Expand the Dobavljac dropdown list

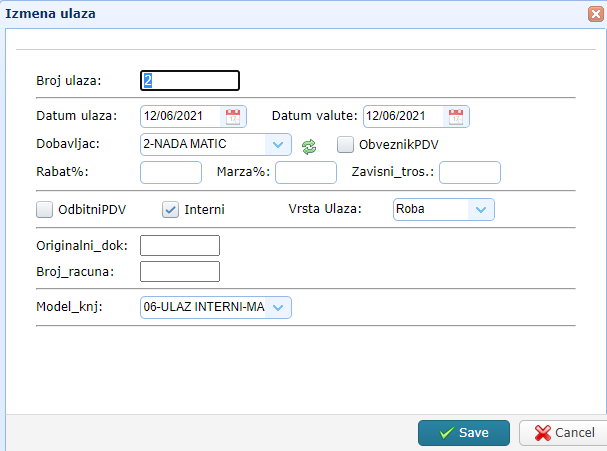279,144
